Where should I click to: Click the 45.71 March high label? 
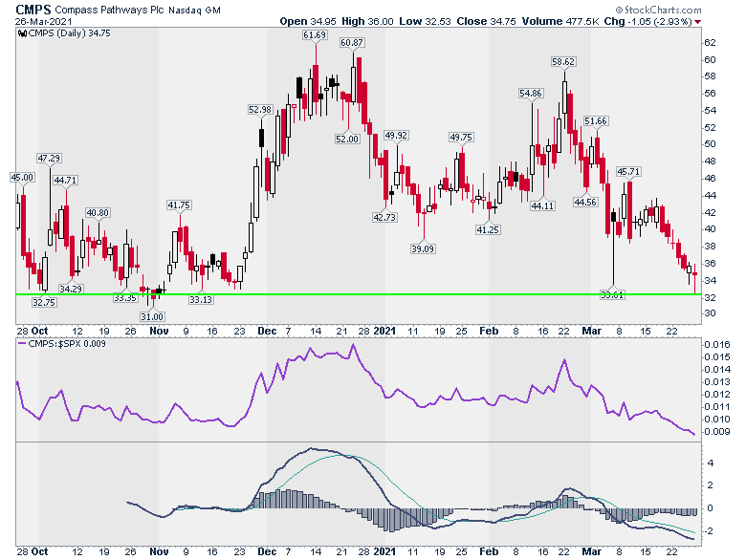point(628,172)
